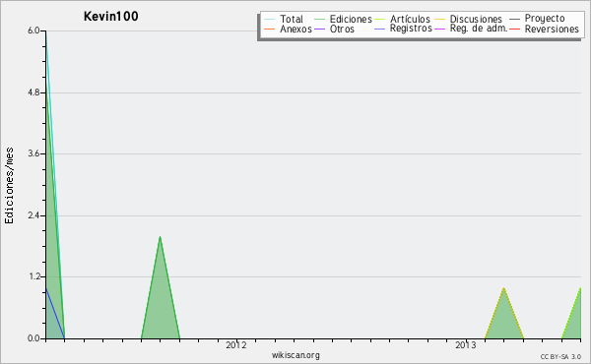The height and width of the screenshot is (364, 591).
Task: Click the 4.8 y-axis value
Action: [x=33, y=92]
